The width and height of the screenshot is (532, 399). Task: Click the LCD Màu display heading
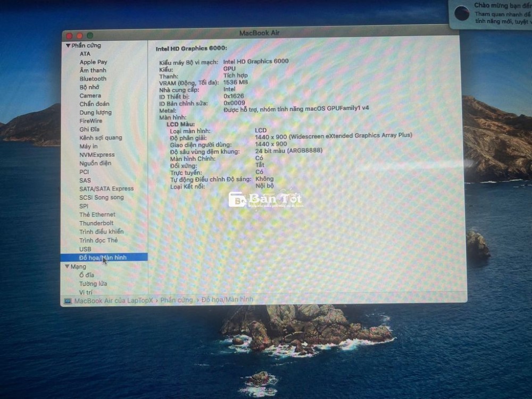(x=180, y=124)
